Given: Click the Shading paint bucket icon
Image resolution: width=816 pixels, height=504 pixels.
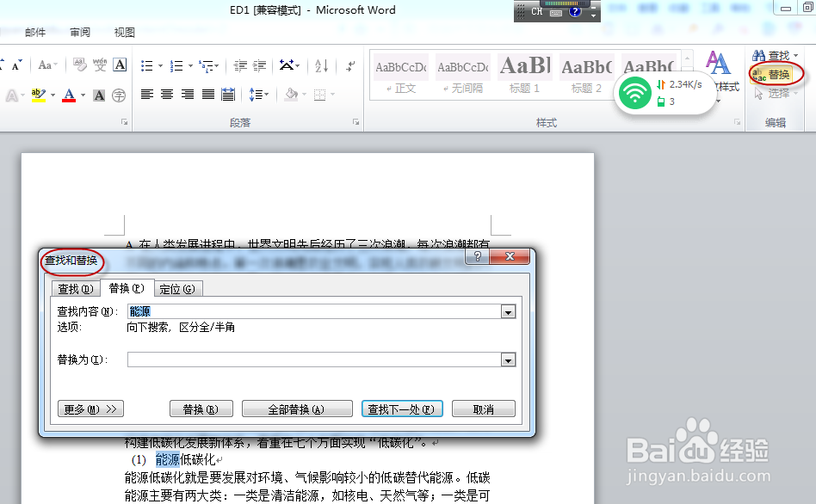Looking at the screenshot, I should [292, 94].
